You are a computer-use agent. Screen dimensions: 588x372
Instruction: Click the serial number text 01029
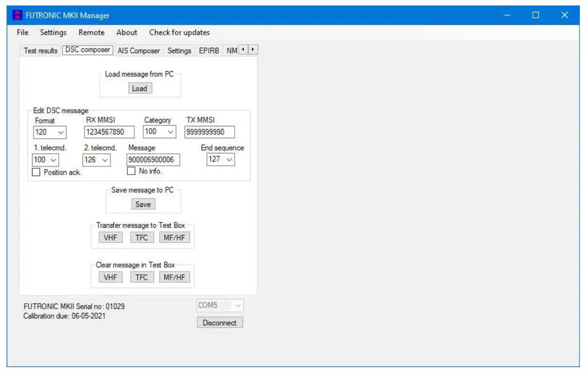point(115,306)
